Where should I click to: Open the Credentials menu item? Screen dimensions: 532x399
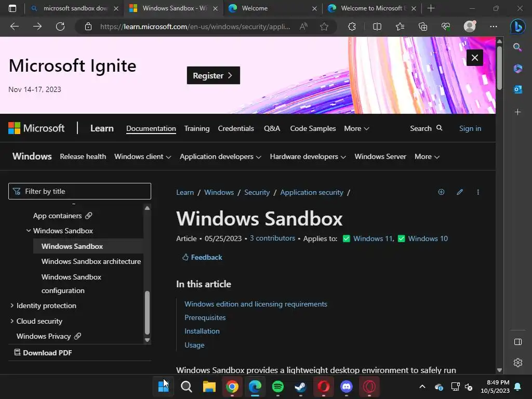coord(236,129)
